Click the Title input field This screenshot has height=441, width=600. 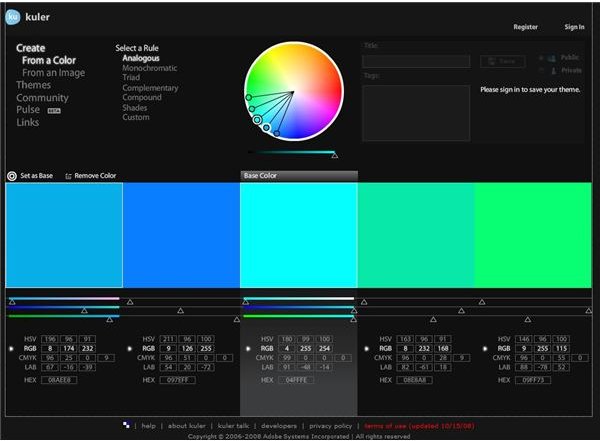[416, 61]
